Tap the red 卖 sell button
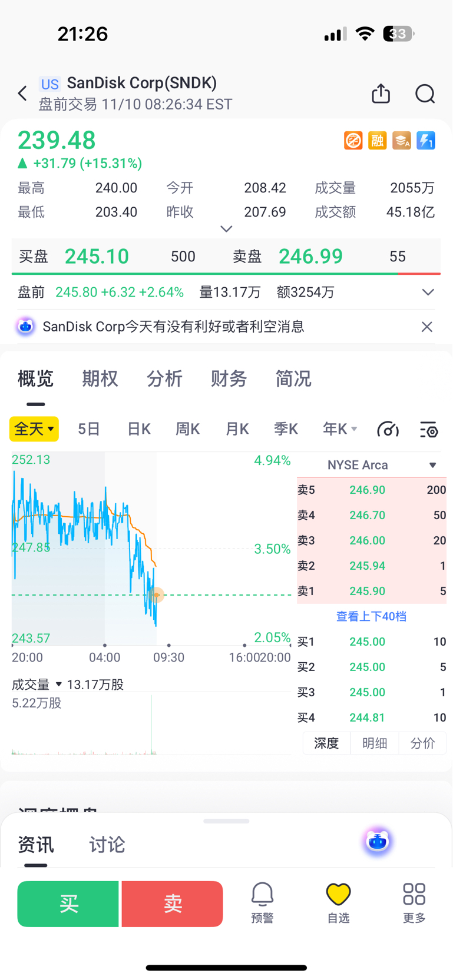 click(173, 904)
